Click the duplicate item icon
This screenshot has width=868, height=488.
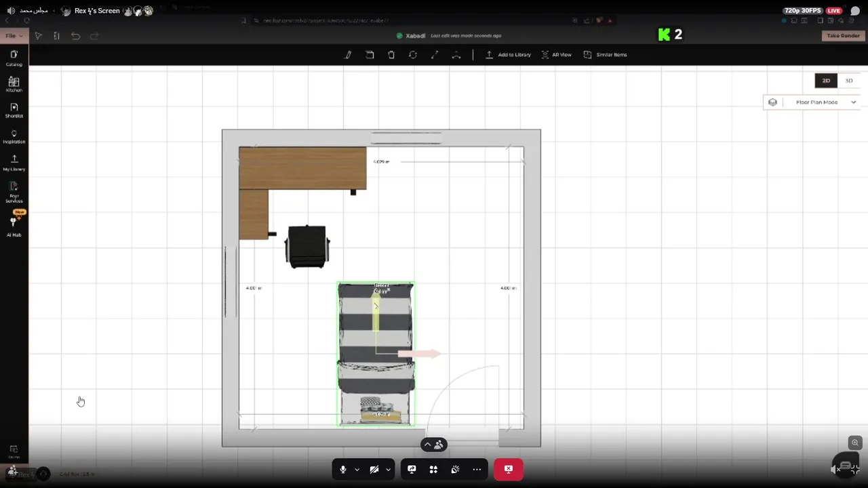pos(370,55)
